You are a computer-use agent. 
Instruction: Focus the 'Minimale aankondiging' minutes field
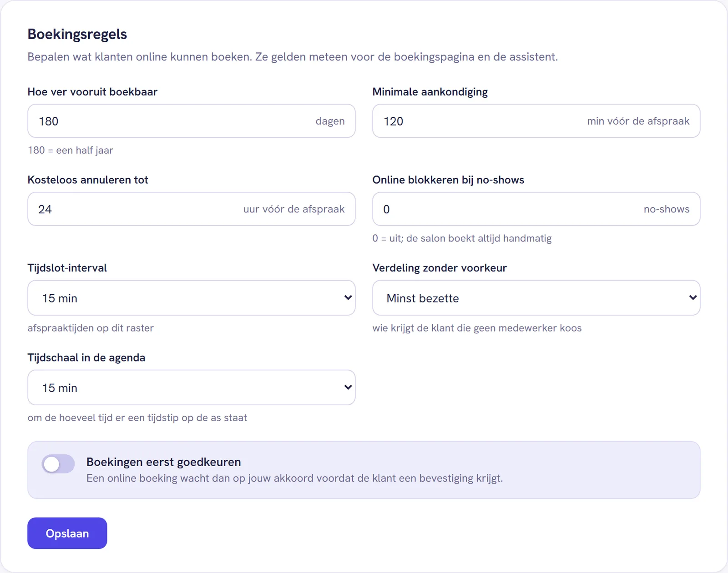pos(536,121)
